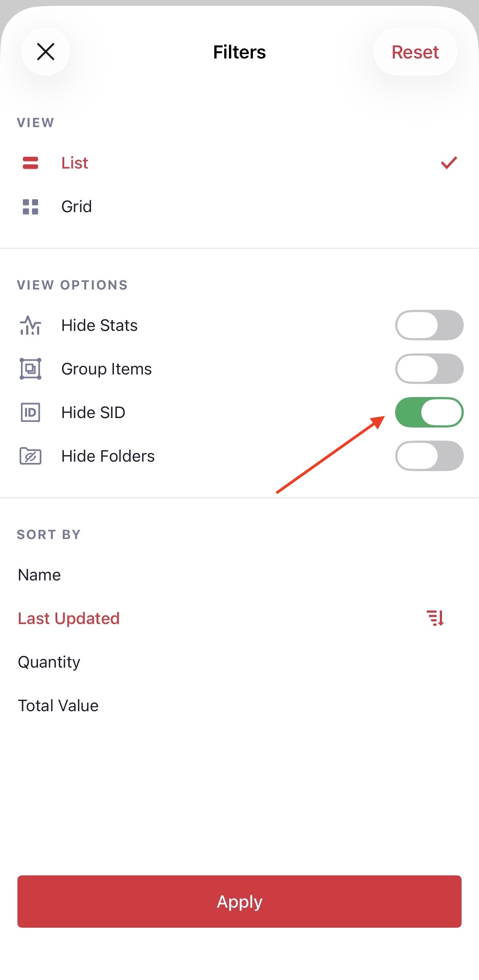Tap the Group Items stacked-squares icon
This screenshot has height=980, width=479.
point(30,369)
